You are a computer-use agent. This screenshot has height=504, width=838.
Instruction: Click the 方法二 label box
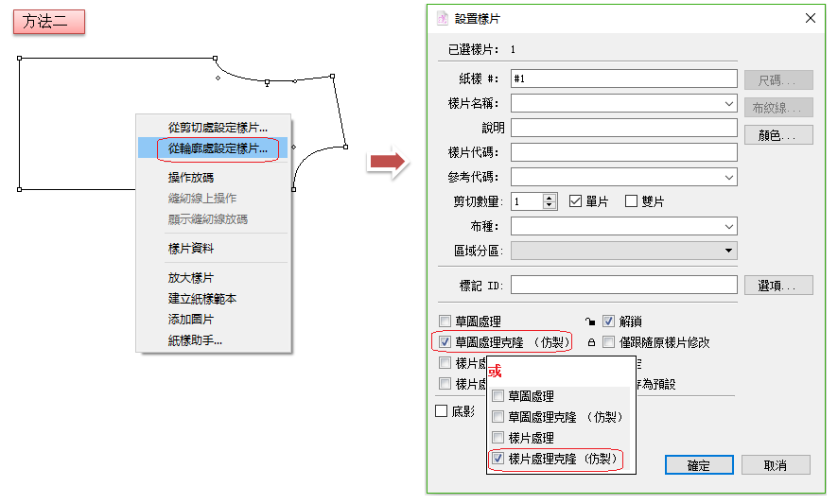[49, 22]
